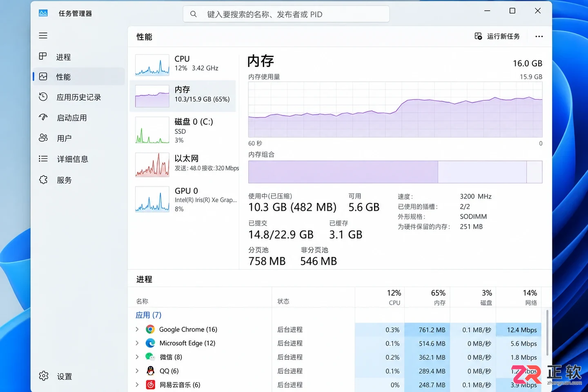Click the 启动应用 gauge icon
588x392 pixels.
(x=43, y=117)
